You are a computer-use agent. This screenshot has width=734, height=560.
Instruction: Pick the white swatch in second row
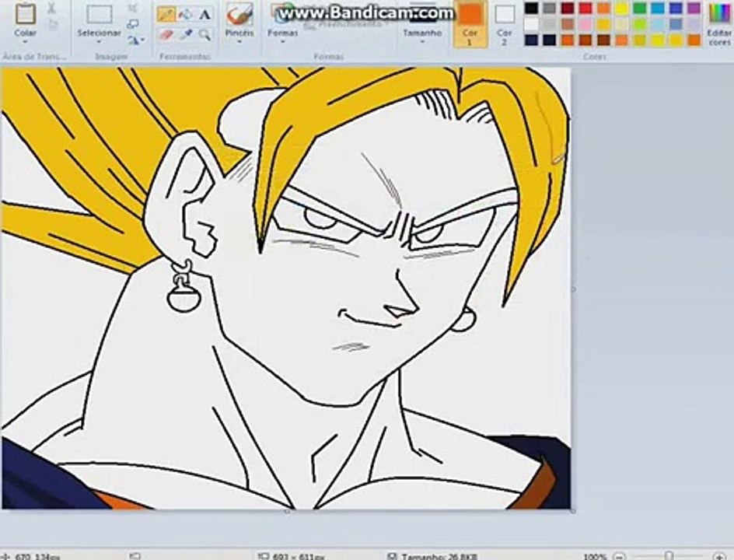coord(531,24)
